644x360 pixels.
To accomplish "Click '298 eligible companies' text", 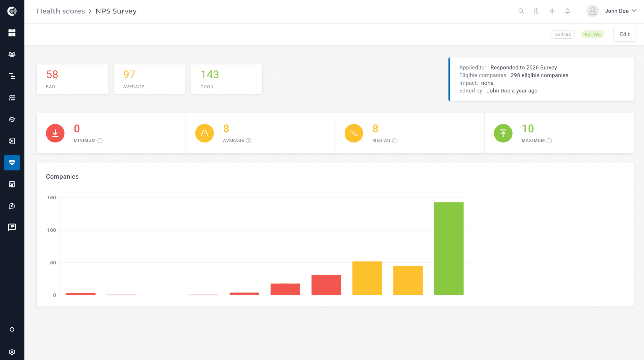I will pyautogui.click(x=539, y=75).
